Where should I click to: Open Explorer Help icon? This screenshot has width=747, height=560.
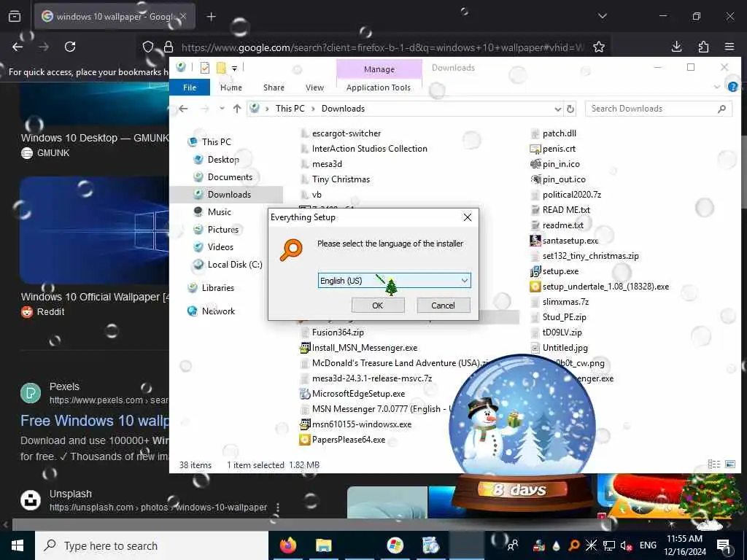pos(732,87)
